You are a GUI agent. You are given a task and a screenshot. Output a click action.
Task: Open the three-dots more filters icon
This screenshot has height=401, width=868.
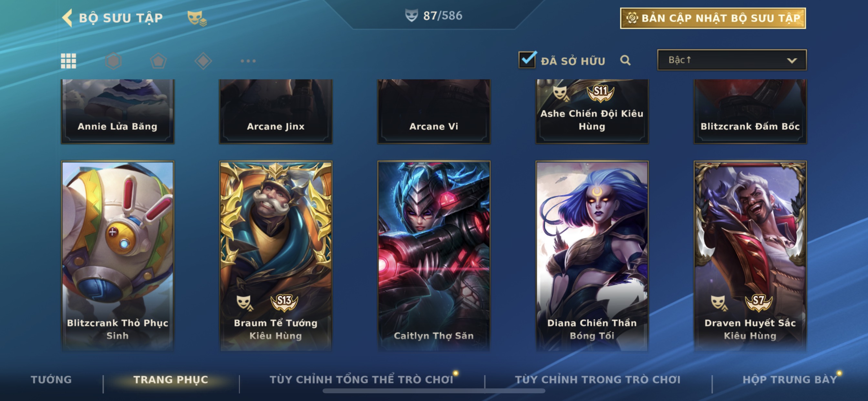[248, 61]
